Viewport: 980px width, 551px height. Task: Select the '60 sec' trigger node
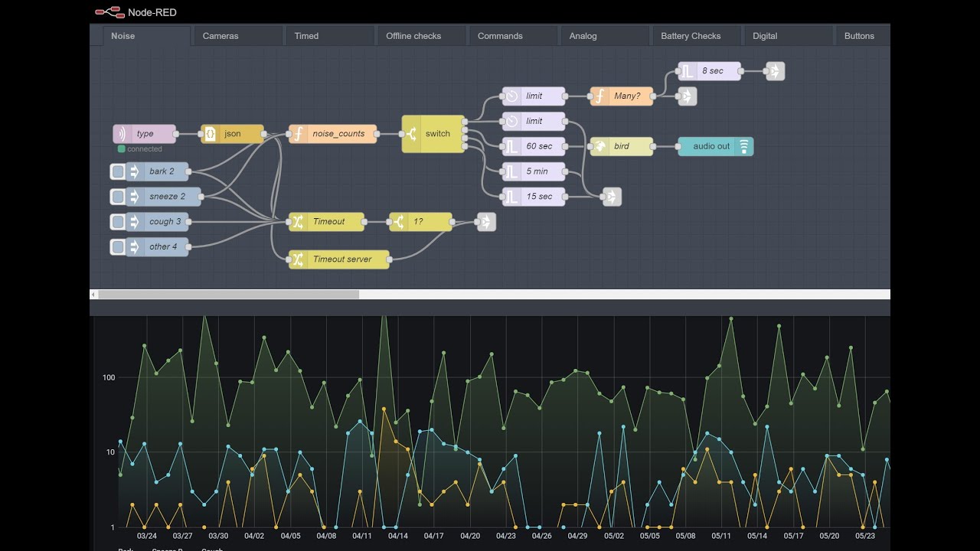[x=534, y=146]
